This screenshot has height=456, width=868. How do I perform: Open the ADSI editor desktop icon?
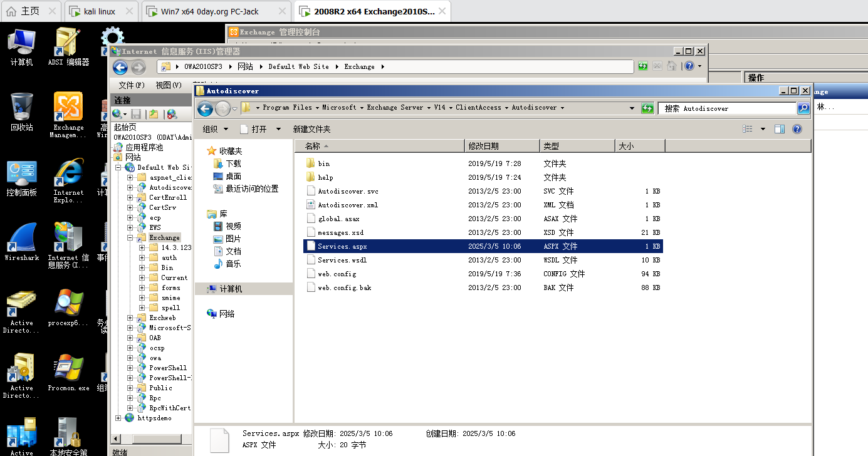coord(68,47)
